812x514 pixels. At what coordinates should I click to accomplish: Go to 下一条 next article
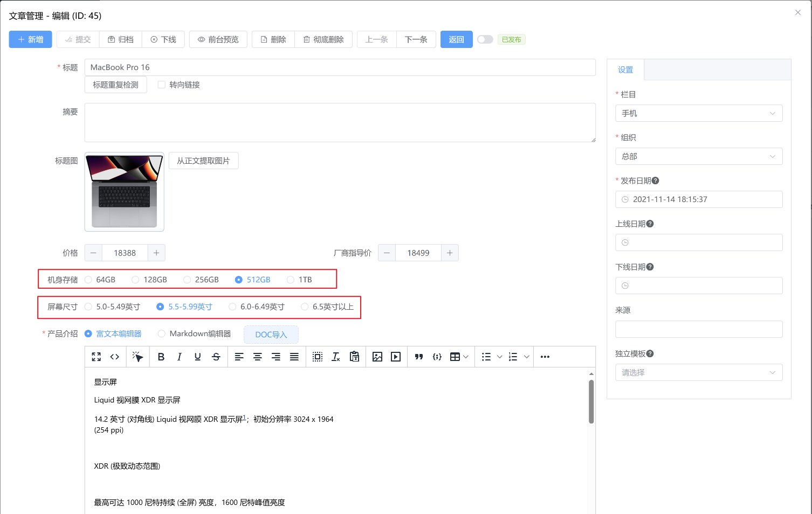click(x=416, y=39)
